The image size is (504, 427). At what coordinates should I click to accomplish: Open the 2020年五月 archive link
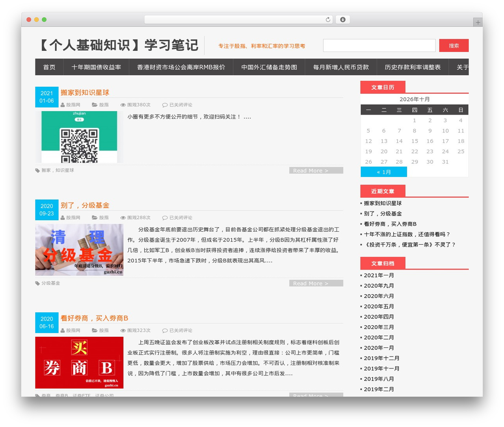pyautogui.click(x=379, y=306)
